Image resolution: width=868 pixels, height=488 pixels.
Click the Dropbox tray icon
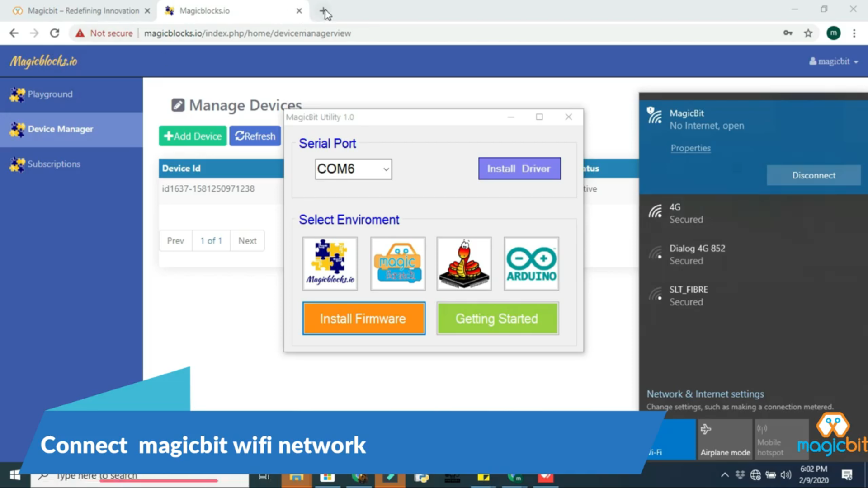[740, 475]
